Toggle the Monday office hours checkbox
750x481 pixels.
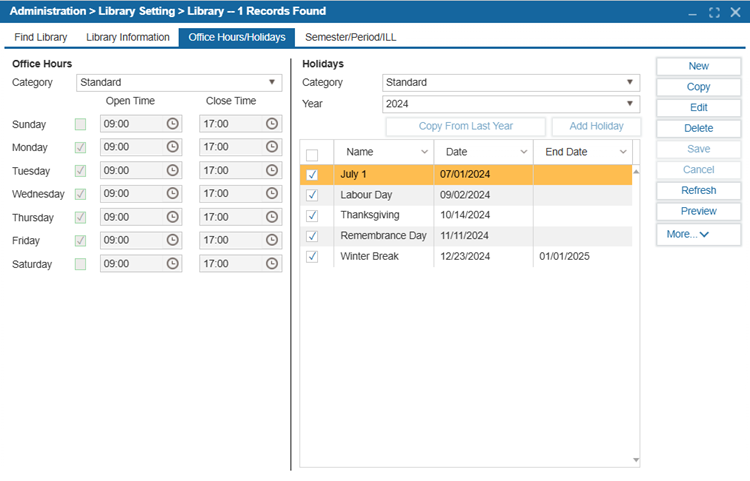pos(80,147)
